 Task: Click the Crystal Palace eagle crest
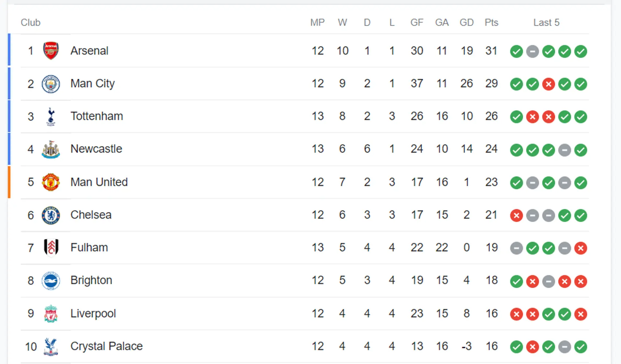click(x=51, y=347)
